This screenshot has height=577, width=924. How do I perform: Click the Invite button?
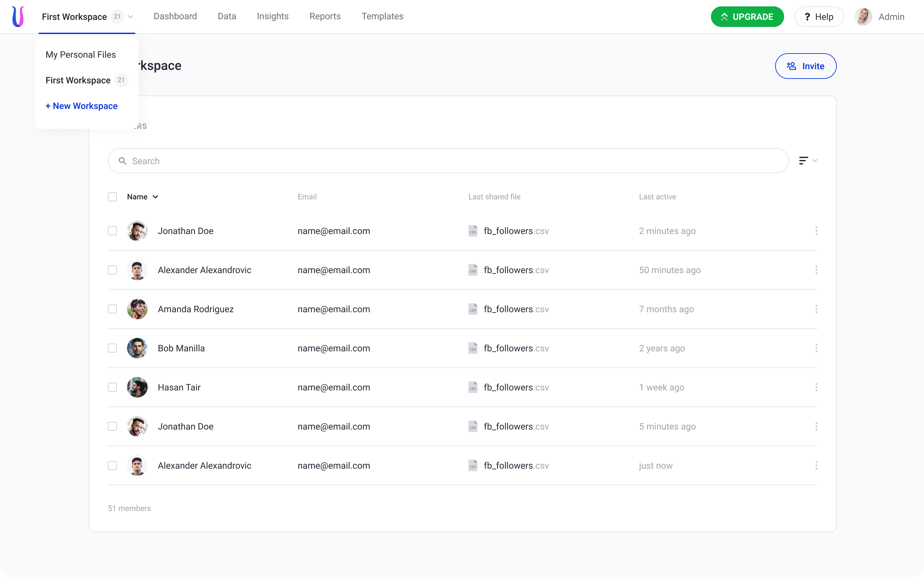[x=805, y=66]
